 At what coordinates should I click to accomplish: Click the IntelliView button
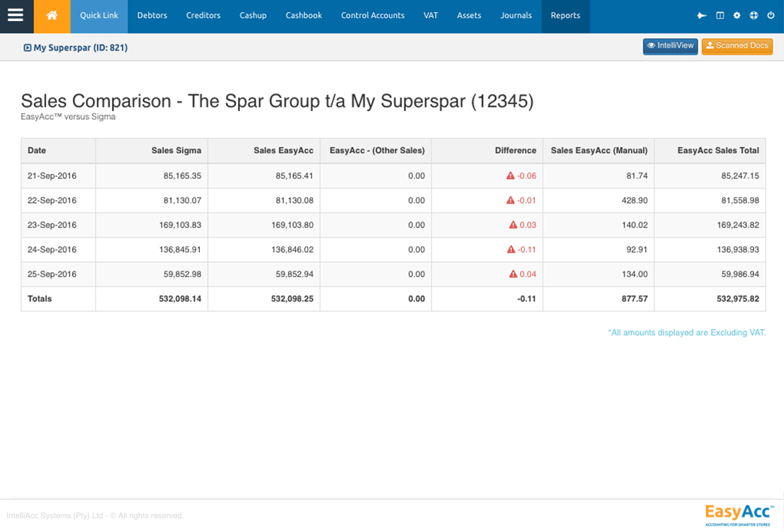click(x=671, y=46)
